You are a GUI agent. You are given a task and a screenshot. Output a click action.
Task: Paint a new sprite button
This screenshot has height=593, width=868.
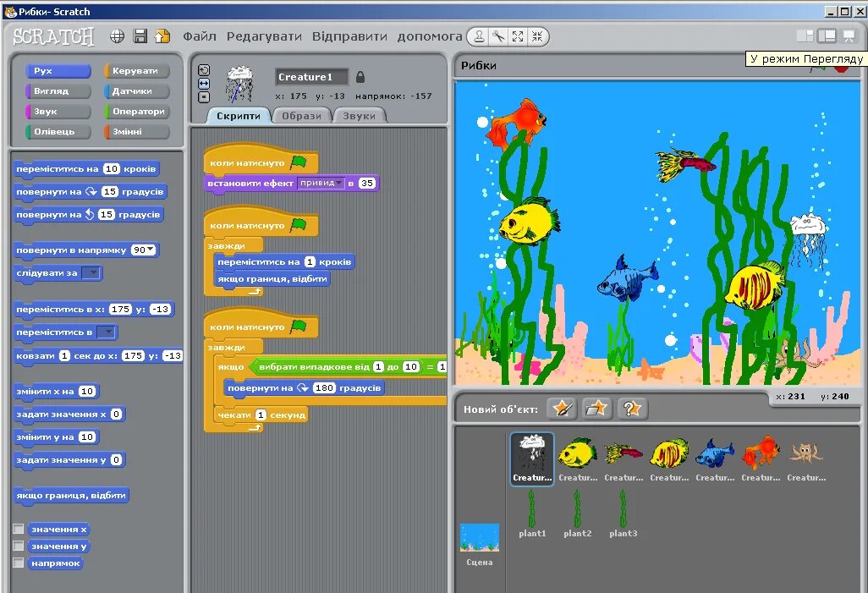pyautogui.click(x=562, y=409)
